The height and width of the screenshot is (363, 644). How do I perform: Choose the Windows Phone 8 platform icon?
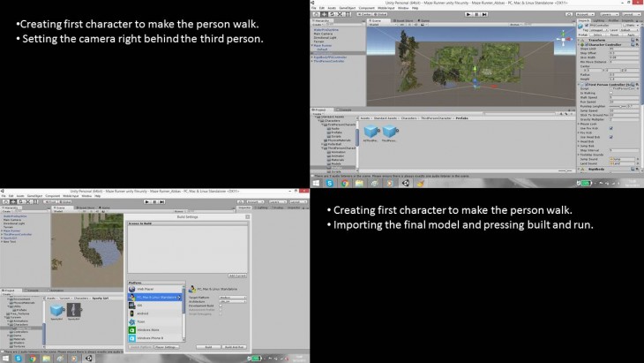(x=132, y=337)
